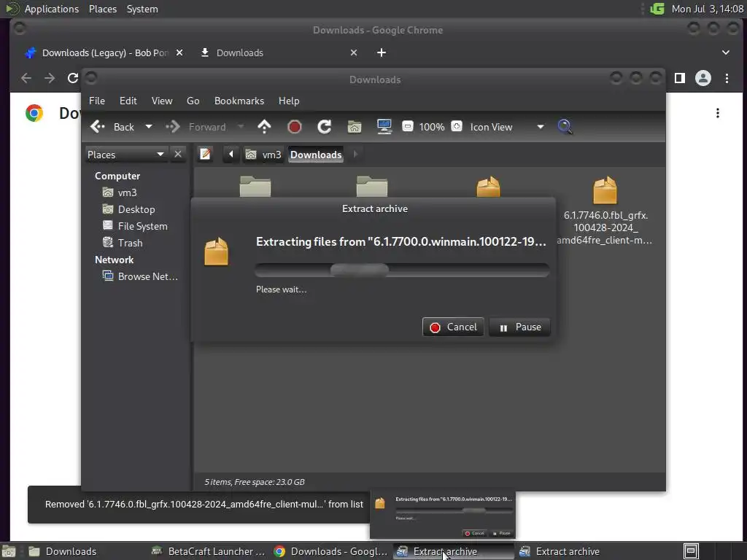Screen dimensions: 747x560
Task: Open Chrome tab search chevron
Action: pyautogui.click(x=726, y=52)
